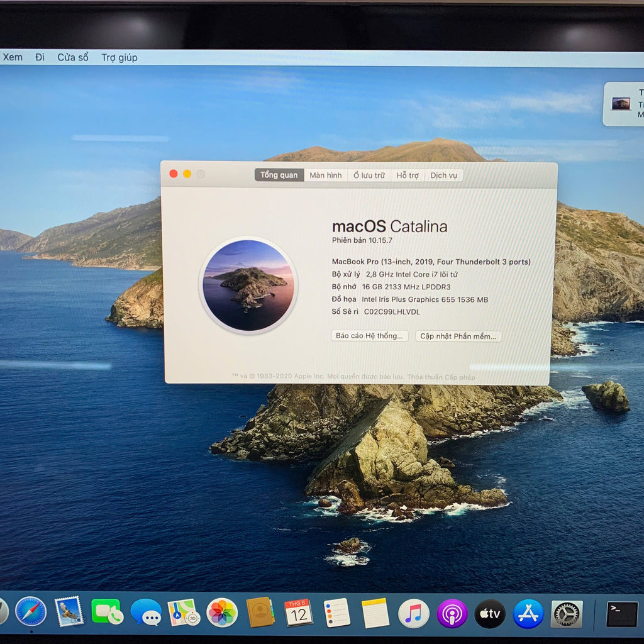644x644 pixels.
Task: Click the notification banner thumbnail
Action: (621, 104)
